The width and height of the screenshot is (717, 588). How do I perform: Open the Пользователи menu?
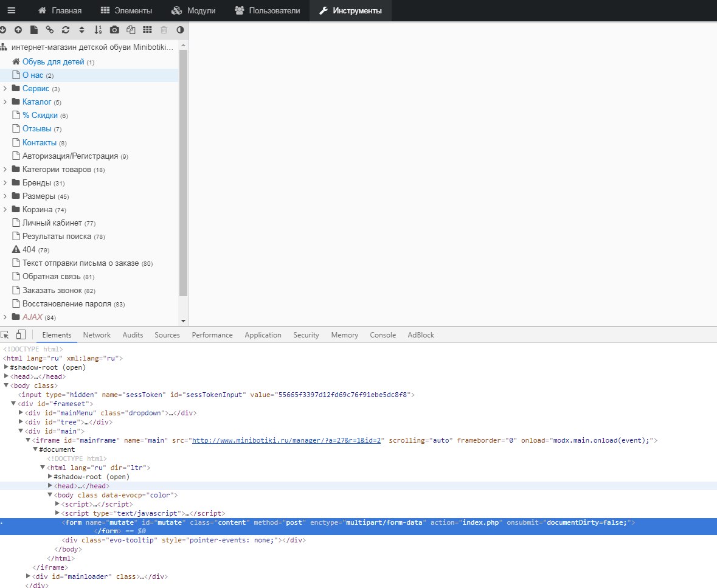click(267, 10)
